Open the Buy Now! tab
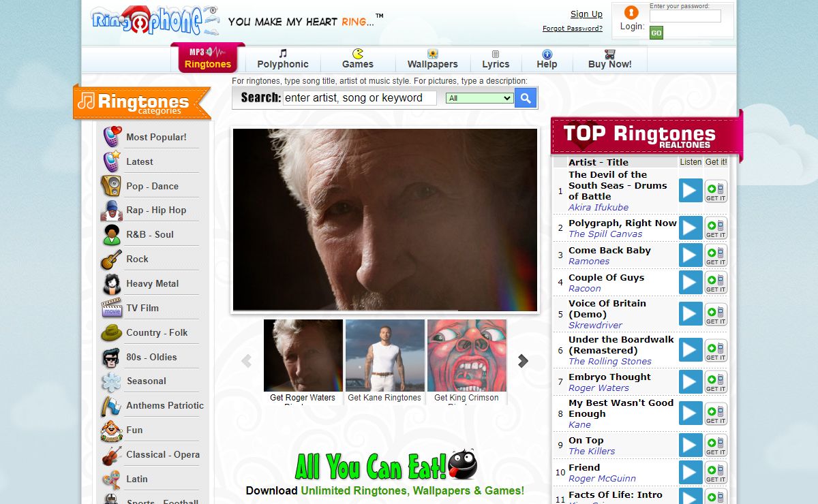This screenshot has width=818, height=504. pyautogui.click(x=610, y=59)
